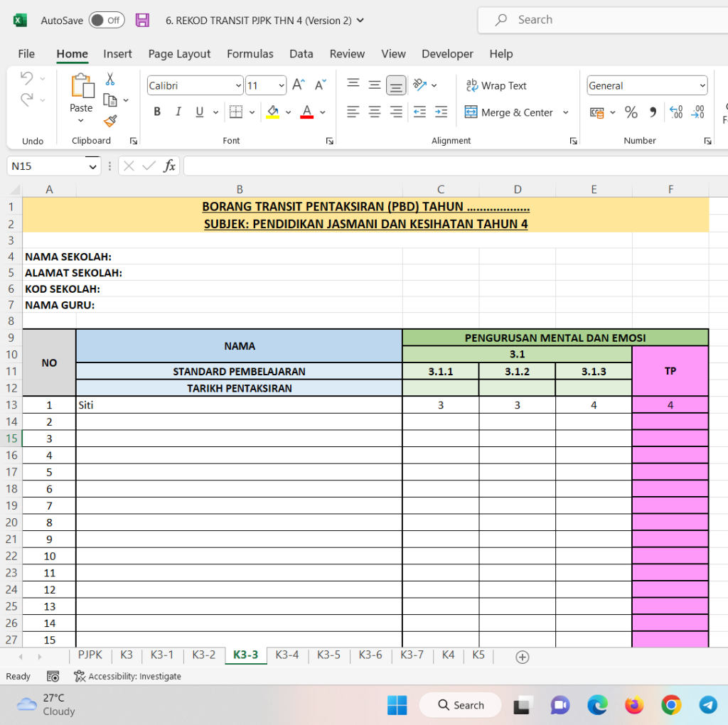Click the Format Painter icon
This screenshot has width=728, height=725.
point(110,121)
